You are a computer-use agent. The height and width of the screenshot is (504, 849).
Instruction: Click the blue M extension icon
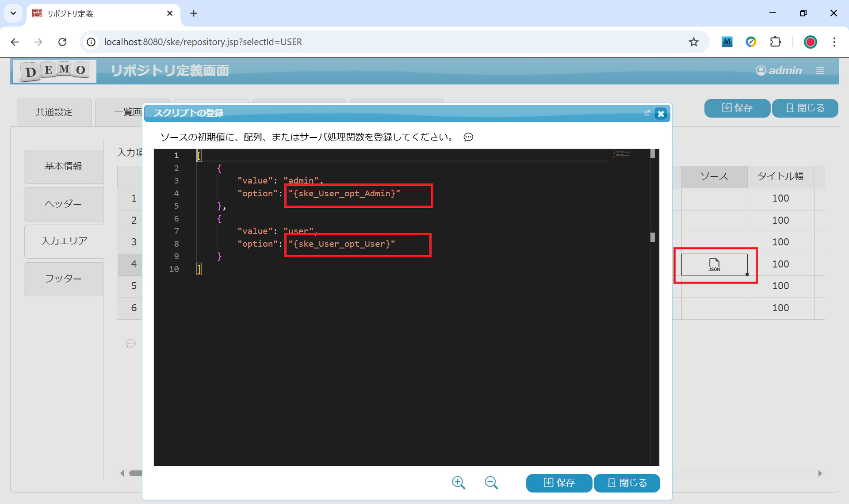pos(727,42)
